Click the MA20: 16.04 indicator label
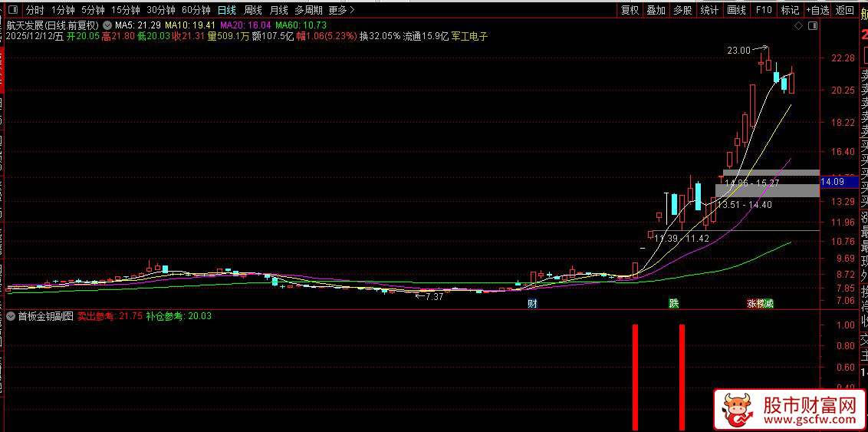This screenshot has width=868, height=432. (x=246, y=25)
